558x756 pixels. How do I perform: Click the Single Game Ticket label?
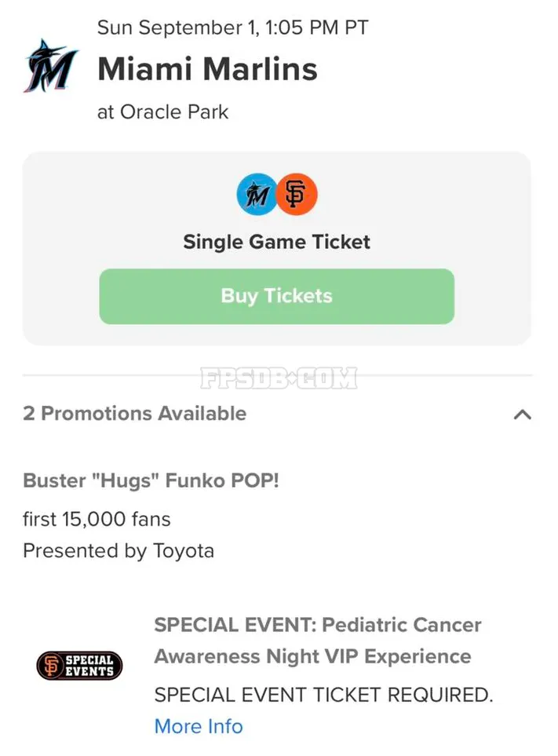click(x=276, y=242)
